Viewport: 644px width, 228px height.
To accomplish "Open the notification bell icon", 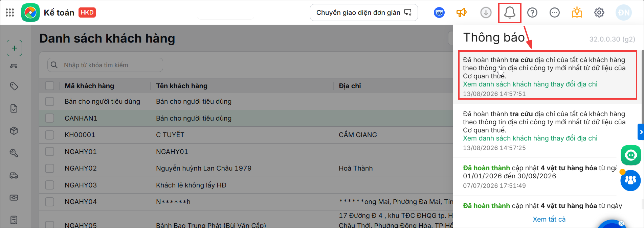I will pos(510,12).
